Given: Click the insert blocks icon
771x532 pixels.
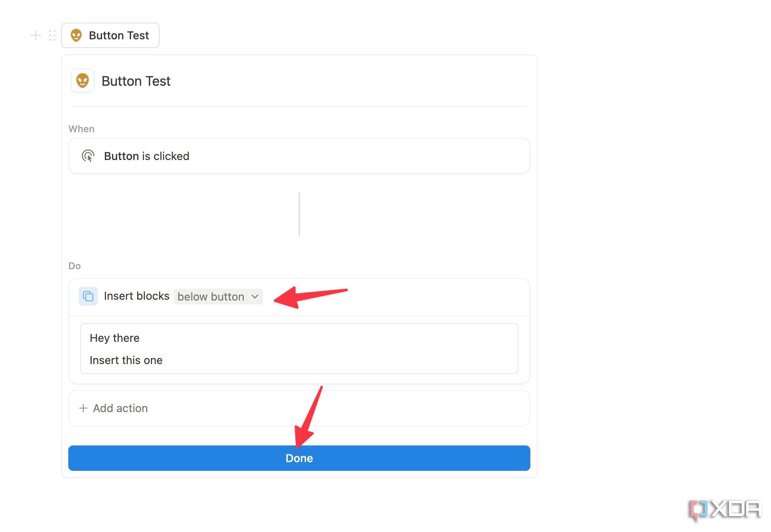Looking at the screenshot, I should [88, 296].
